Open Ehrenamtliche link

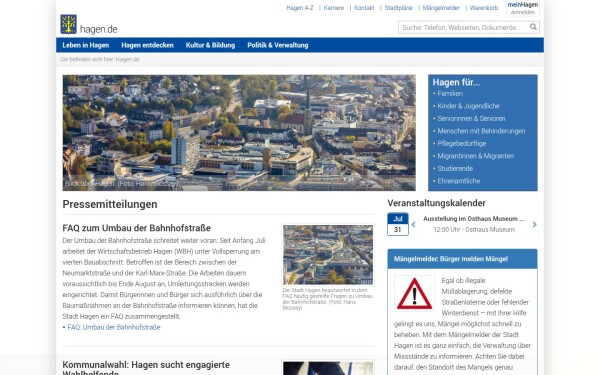(459, 181)
